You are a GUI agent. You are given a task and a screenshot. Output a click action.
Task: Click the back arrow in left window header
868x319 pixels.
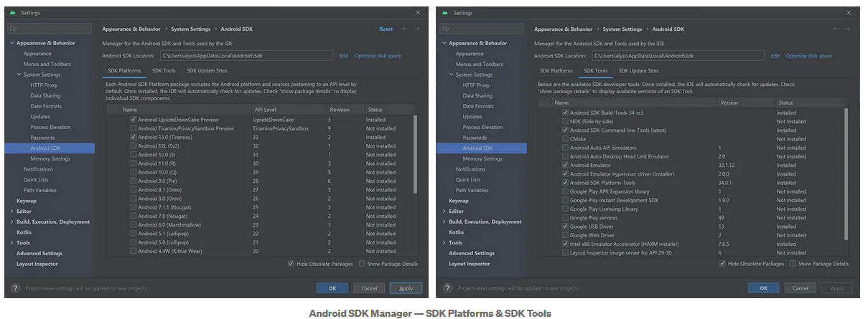click(405, 29)
